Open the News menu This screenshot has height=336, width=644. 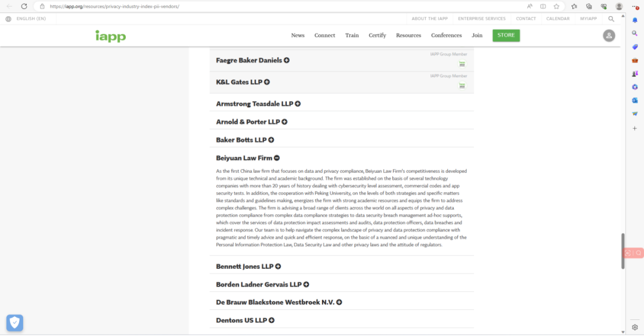coord(298,35)
